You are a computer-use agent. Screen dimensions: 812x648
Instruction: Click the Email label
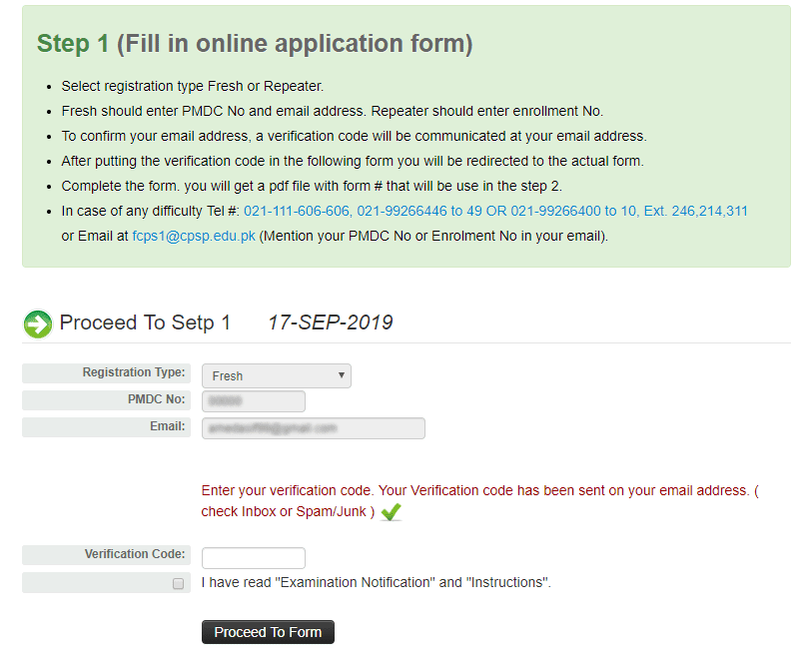point(106,427)
